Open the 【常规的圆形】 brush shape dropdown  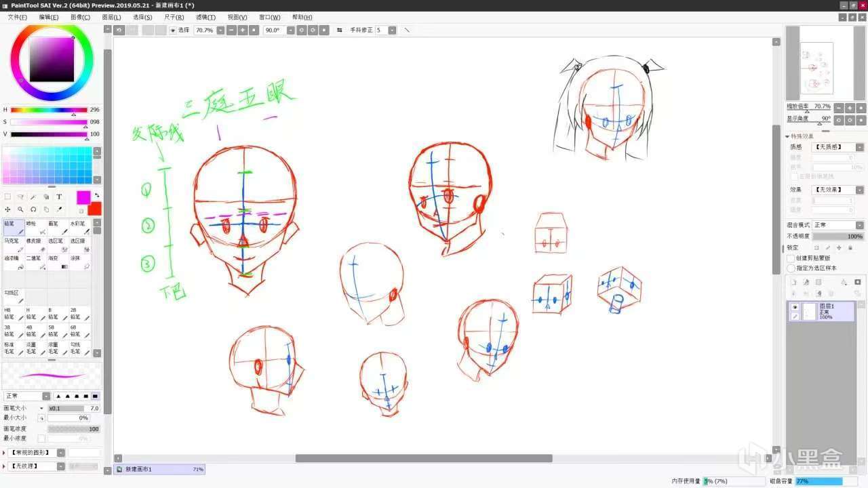61,453
